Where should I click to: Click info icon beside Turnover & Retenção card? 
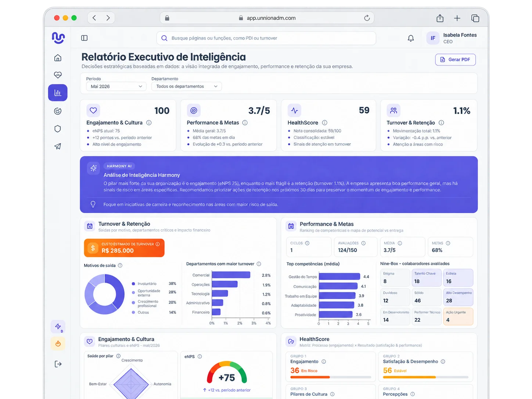441,123
